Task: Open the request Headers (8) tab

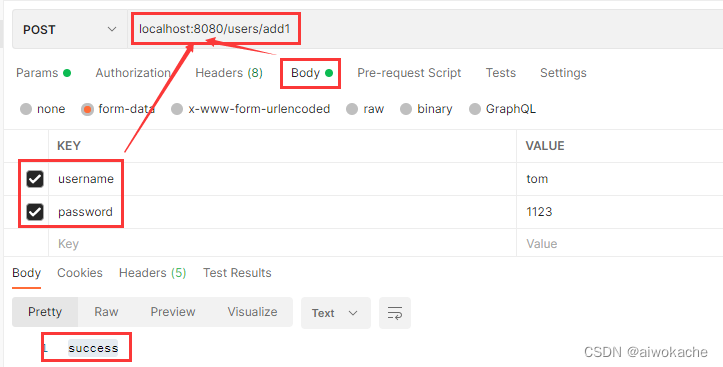Action: [x=229, y=73]
